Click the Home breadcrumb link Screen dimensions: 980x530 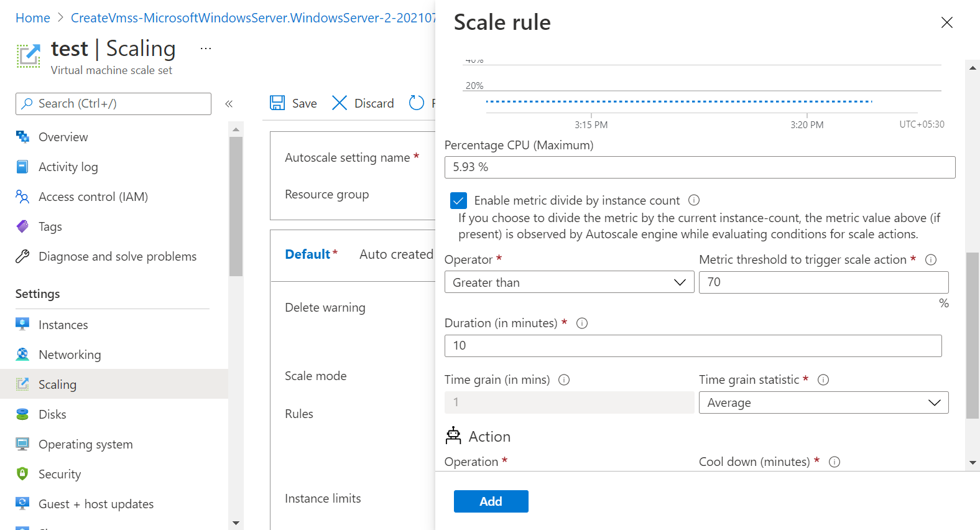pos(33,18)
